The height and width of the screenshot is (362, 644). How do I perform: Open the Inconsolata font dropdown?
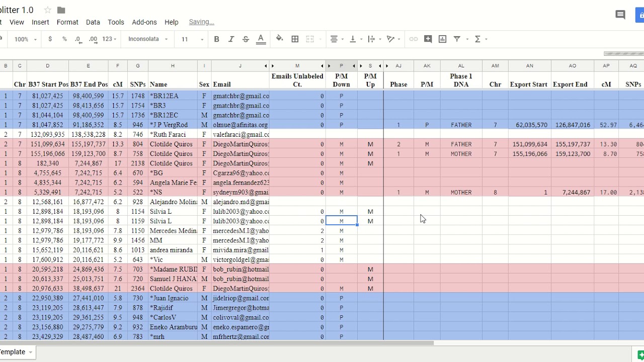[x=147, y=39]
